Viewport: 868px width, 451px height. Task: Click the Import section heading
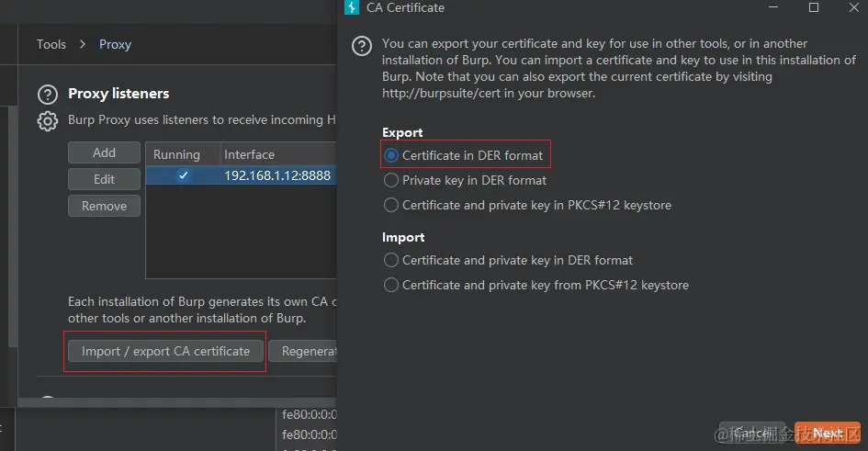click(403, 237)
